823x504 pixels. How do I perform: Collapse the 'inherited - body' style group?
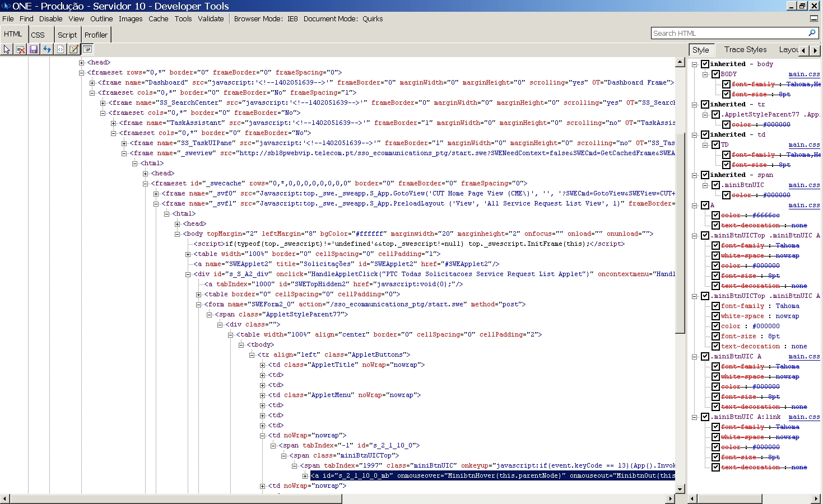tap(694, 64)
